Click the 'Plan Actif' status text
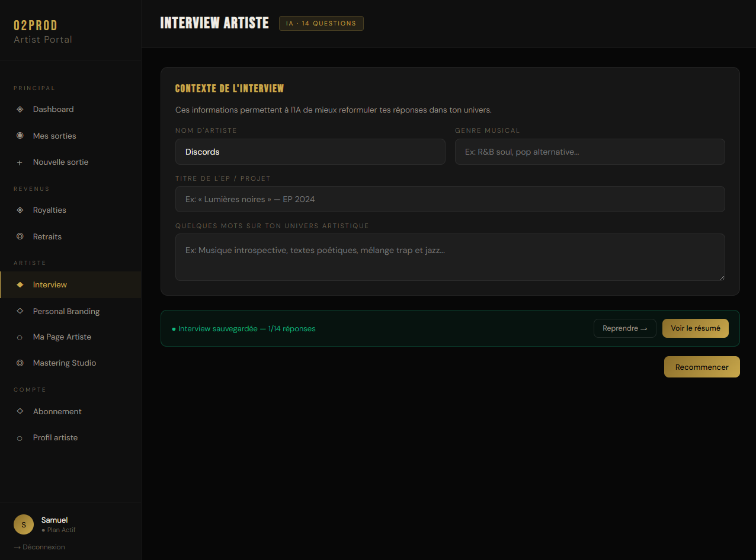756x560 pixels. click(x=59, y=530)
